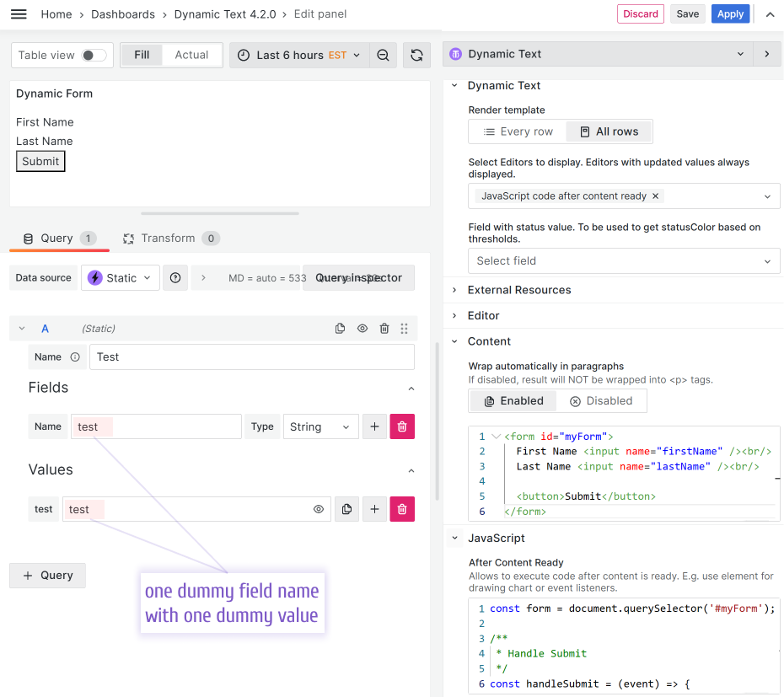The width and height of the screenshot is (784, 697).
Task: Delete the test field with the pink trash icon
Action: click(402, 426)
